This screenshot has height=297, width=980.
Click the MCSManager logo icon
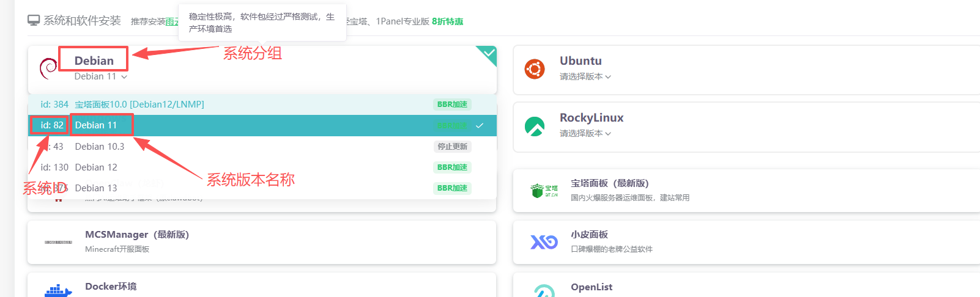pos(58,243)
